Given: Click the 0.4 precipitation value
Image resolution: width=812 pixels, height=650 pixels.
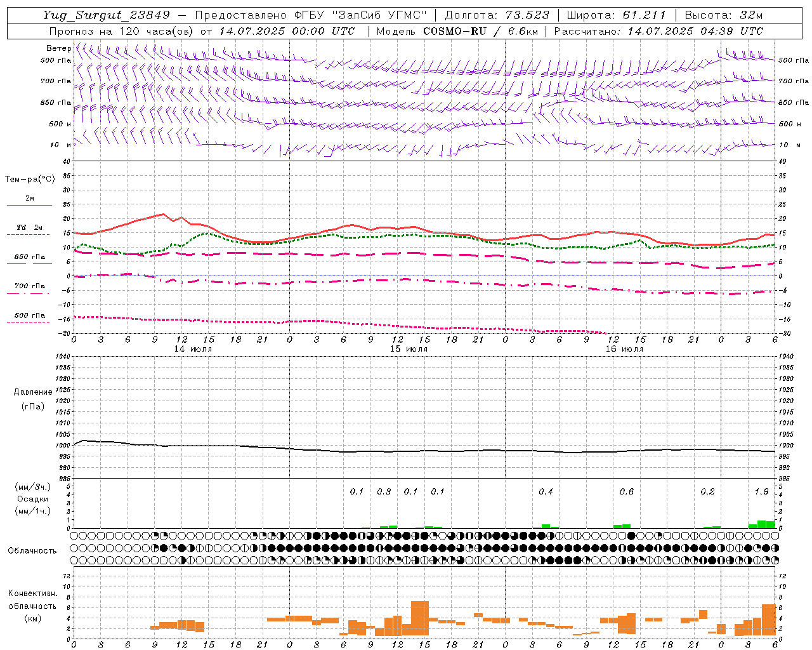Looking at the screenshot, I should click(546, 492).
